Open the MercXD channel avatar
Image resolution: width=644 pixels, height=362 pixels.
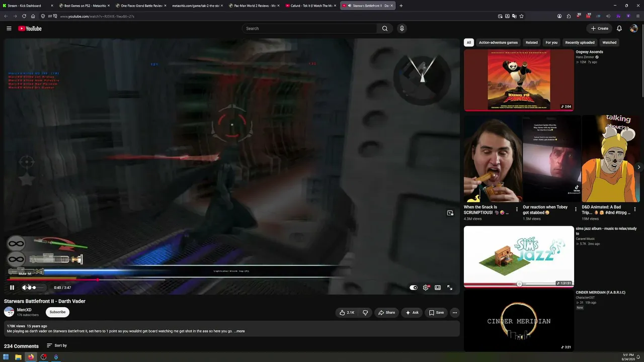pos(9,312)
